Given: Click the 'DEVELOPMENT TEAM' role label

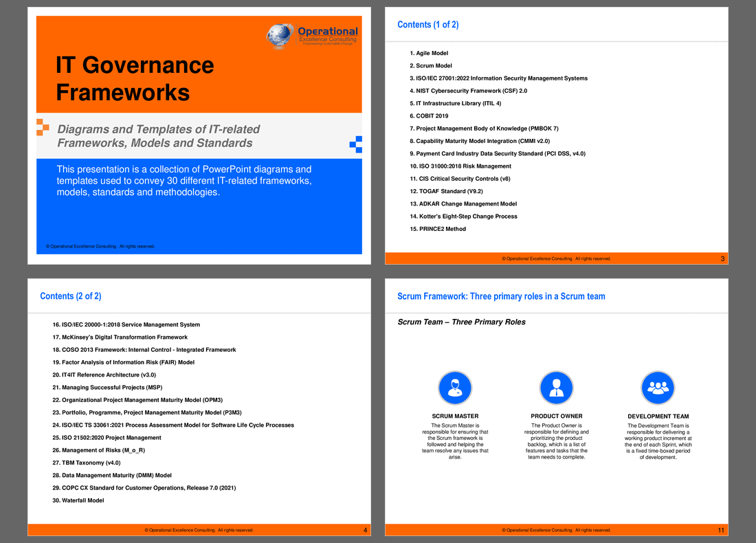Looking at the screenshot, I should click(x=658, y=416).
